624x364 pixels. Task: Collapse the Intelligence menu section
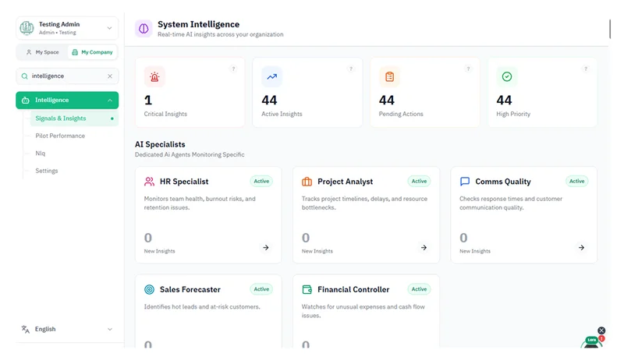pos(110,101)
